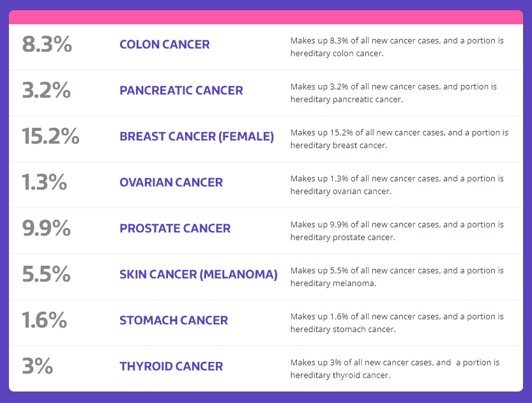The width and height of the screenshot is (532, 403).
Task: Click the pink header bar
Action: pos(266,17)
